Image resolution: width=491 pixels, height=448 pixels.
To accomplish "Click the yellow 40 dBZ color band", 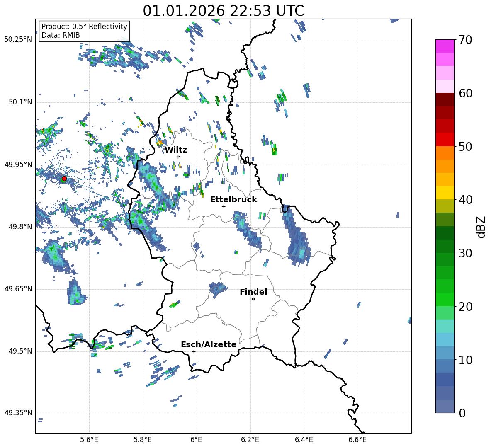I will [x=445, y=193].
